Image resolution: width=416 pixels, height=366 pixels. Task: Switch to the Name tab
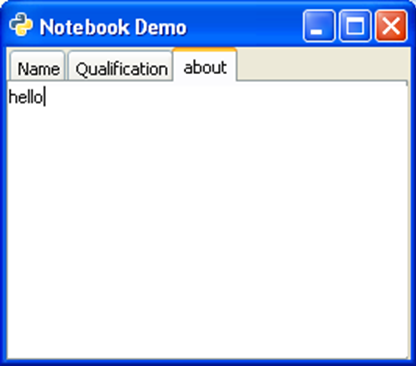37,66
